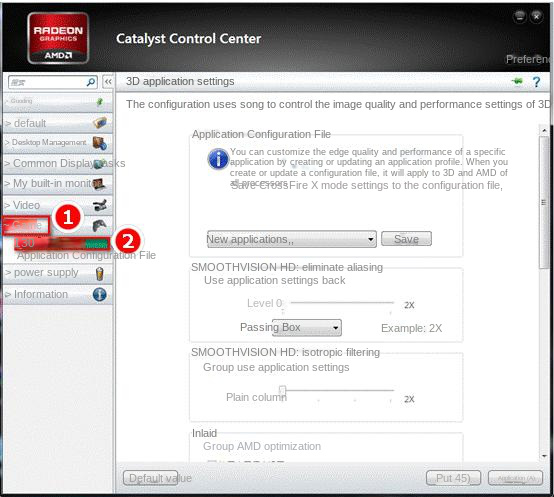
Task: Open help with the question mark icon
Action: pos(536,82)
